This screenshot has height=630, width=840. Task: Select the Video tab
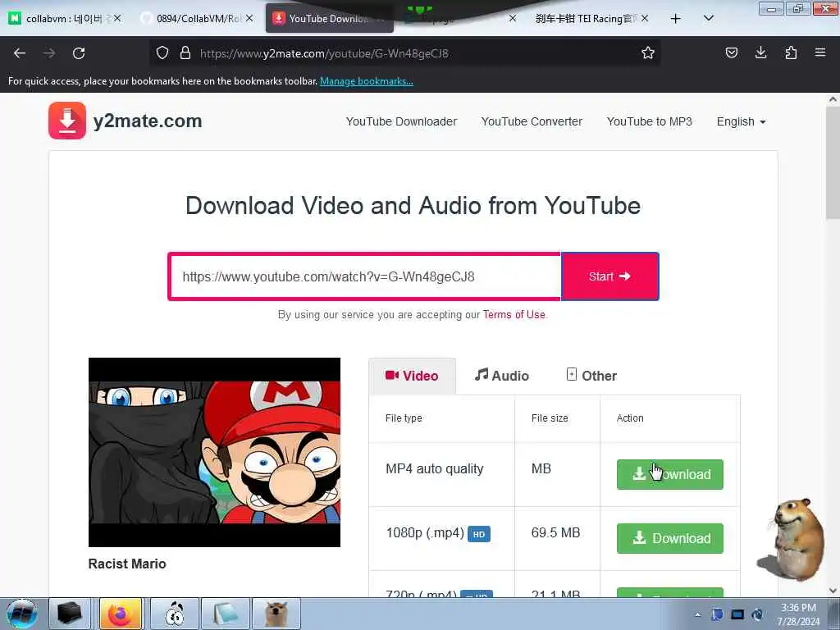(x=412, y=376)
